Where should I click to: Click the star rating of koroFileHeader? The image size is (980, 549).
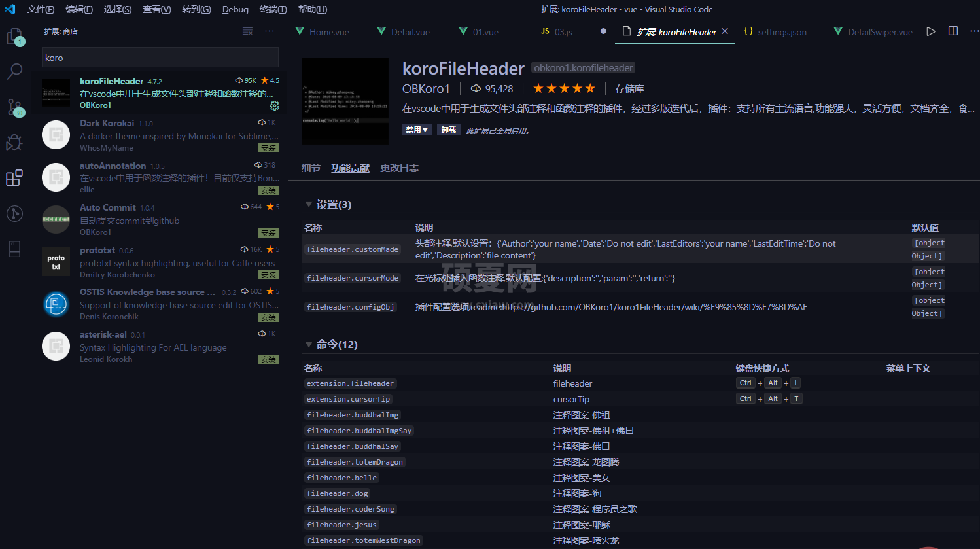[564, 88]
